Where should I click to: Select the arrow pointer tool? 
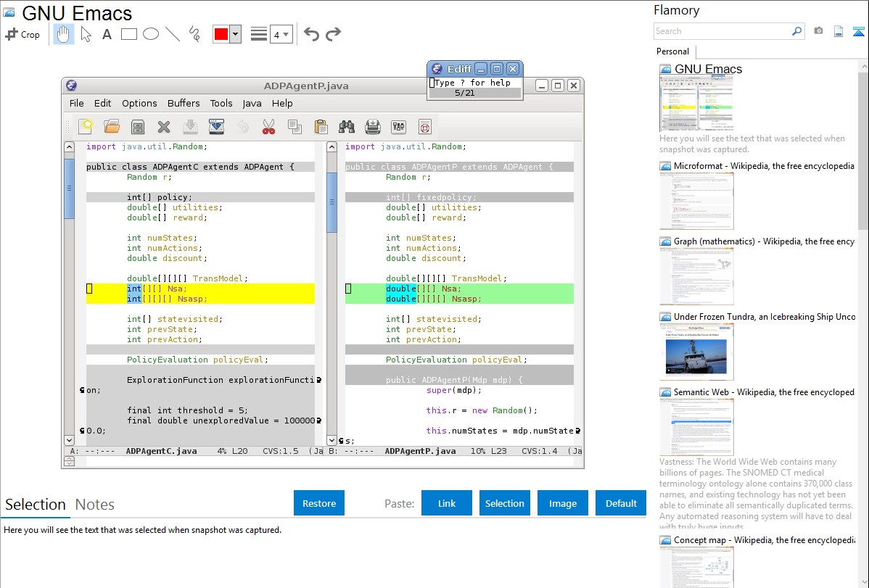click(86, 34)
